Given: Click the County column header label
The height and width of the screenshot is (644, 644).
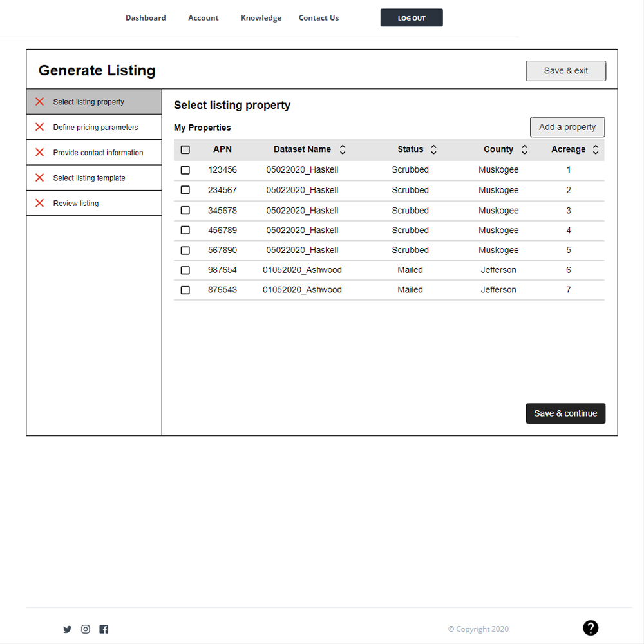Looking at the screenshot, I should pos(498,149).
